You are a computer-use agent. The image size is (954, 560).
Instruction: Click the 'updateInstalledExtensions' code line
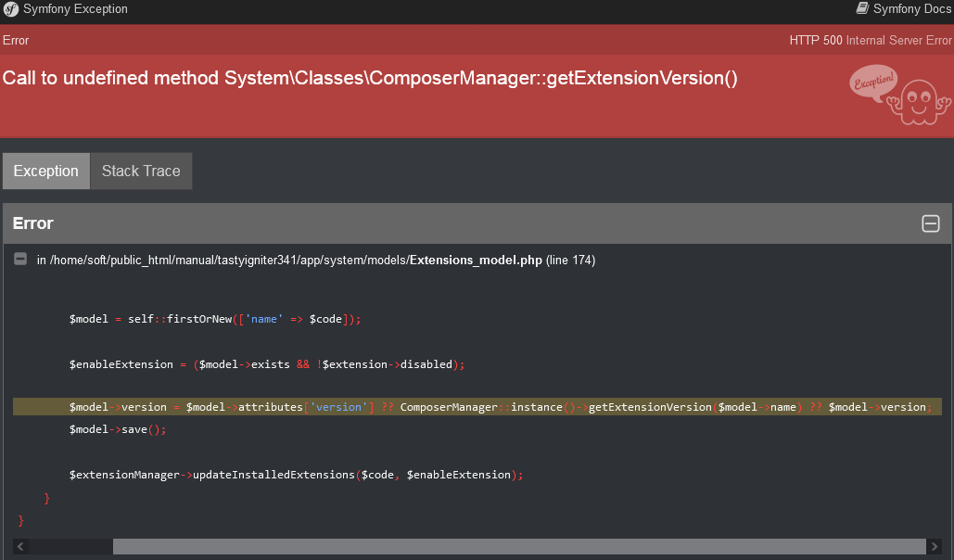click(296, 475)
